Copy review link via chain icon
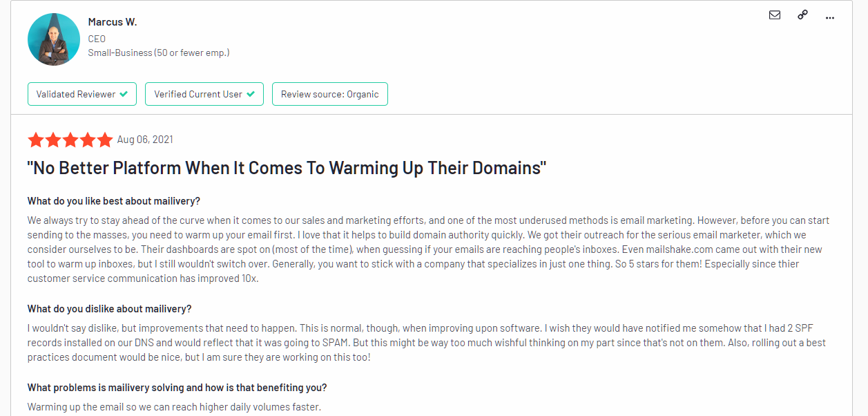The width and height of the screenshot is (868, 416). click(802, 15)
